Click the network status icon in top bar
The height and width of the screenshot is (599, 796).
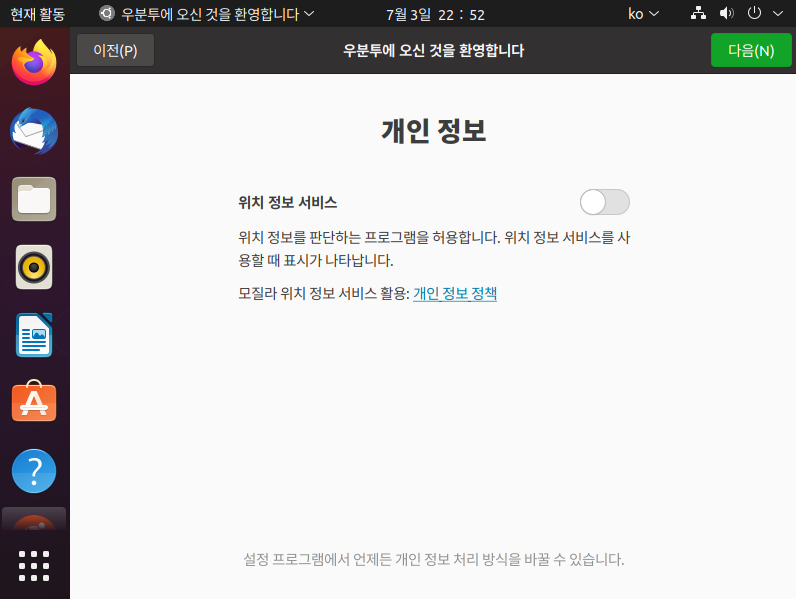tap(699, 13)
